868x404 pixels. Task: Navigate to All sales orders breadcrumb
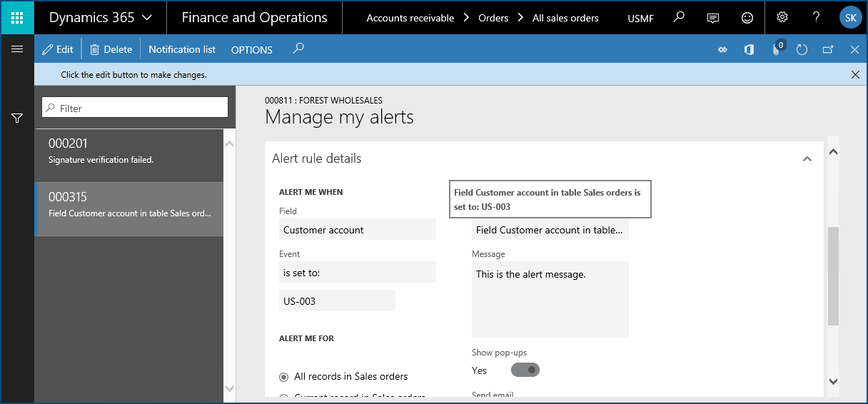click(565, 18)
